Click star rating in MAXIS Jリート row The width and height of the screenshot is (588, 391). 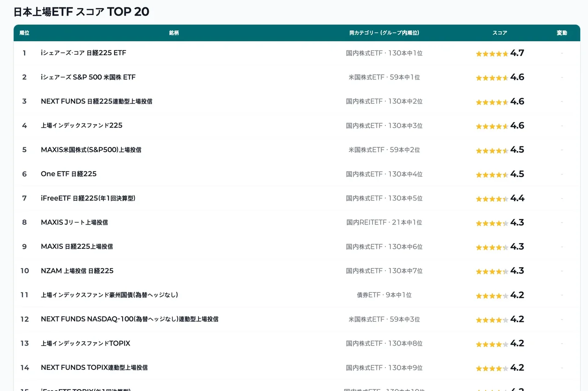492,223
